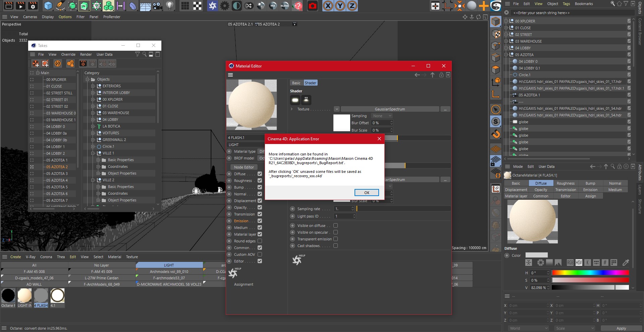Image resolution: width=644 pixels, height=332 pixels.
Task: Collapse VILLE 1 in the Category tree
Action: click(93, 153)
